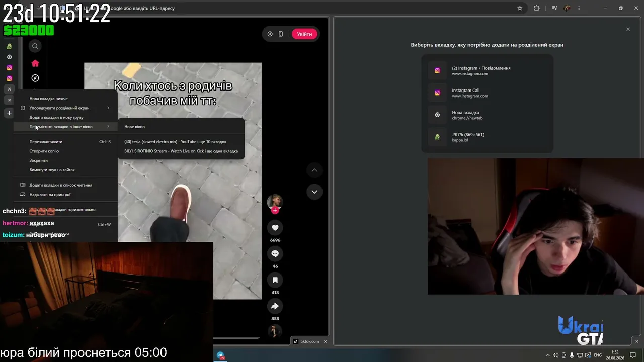Pick (2) Instagram • Повідомлення tab for split
The image size is (644, 362).
tap(487, 71)
